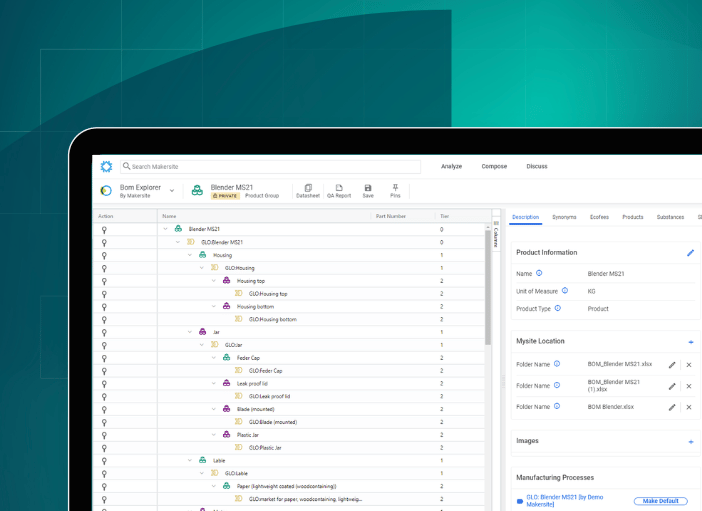The height and width of the screenshot is (511, 702).
Task: Sort by the Tier column header
Action: coord(444,216)
